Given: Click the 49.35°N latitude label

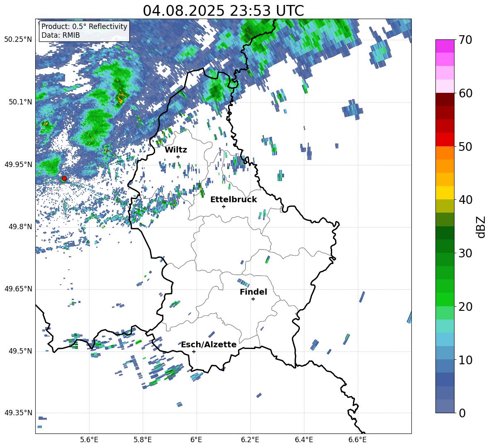Looking at the screenshot, I should (x=18, y=413).
